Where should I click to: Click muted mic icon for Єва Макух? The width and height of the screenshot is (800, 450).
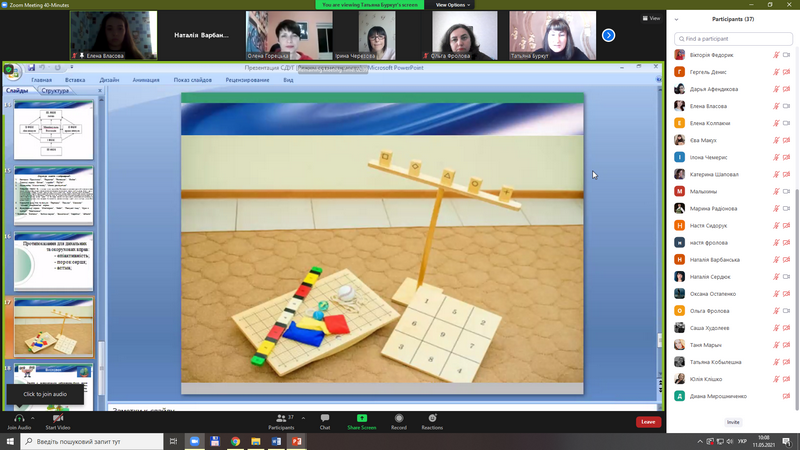[x=776, y=140]
